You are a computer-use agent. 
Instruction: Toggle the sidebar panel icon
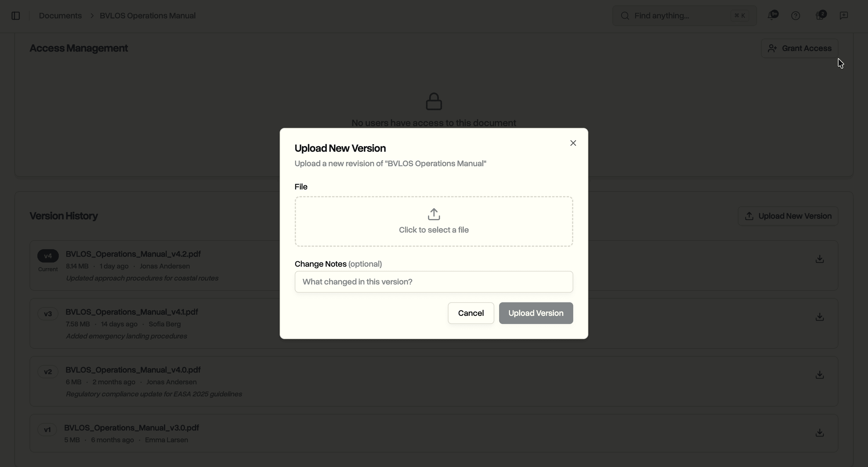tap(15, 15)
